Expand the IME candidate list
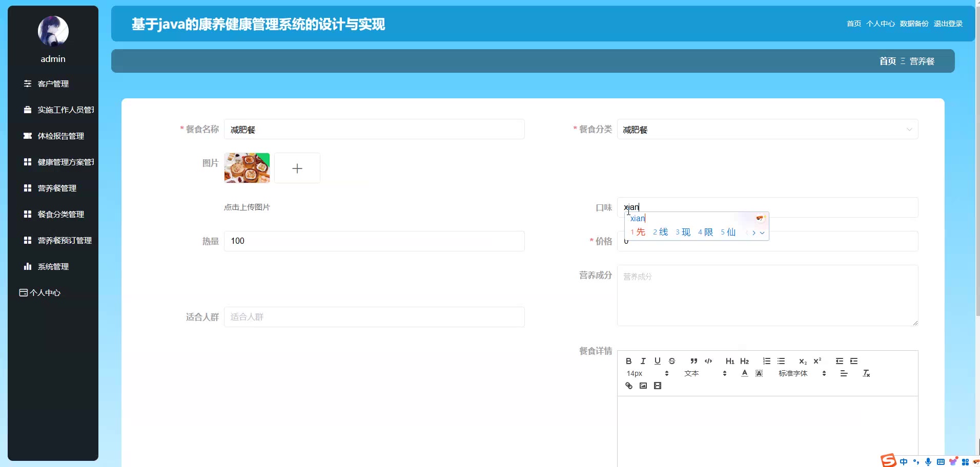Screen dimensions: 980x467 762,232
